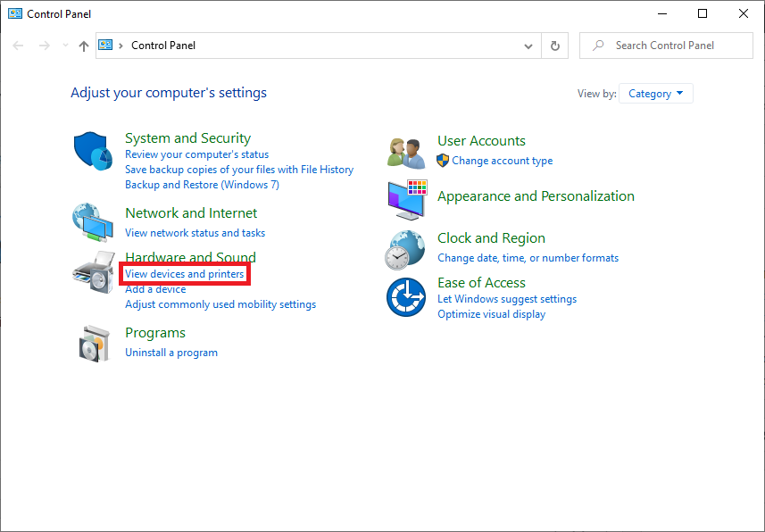Click the User Accounts people icon
The height and width of the screenshot is (532, 765).
pos(406,152)
